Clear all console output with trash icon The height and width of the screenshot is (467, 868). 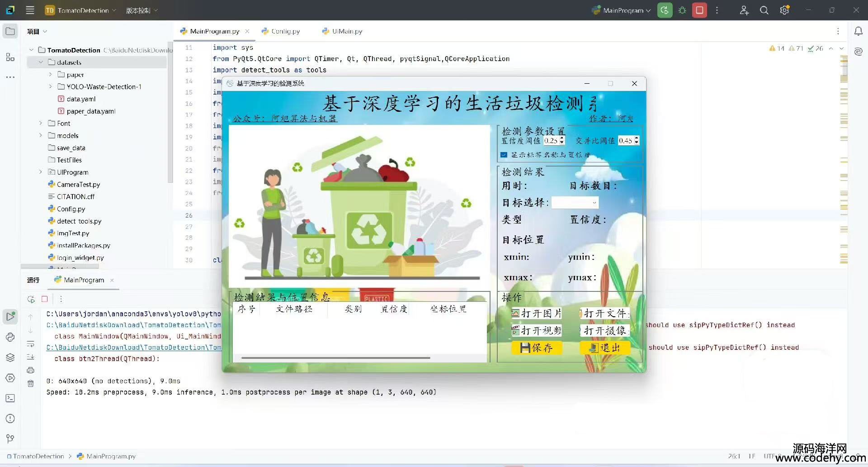click(30, 384)
